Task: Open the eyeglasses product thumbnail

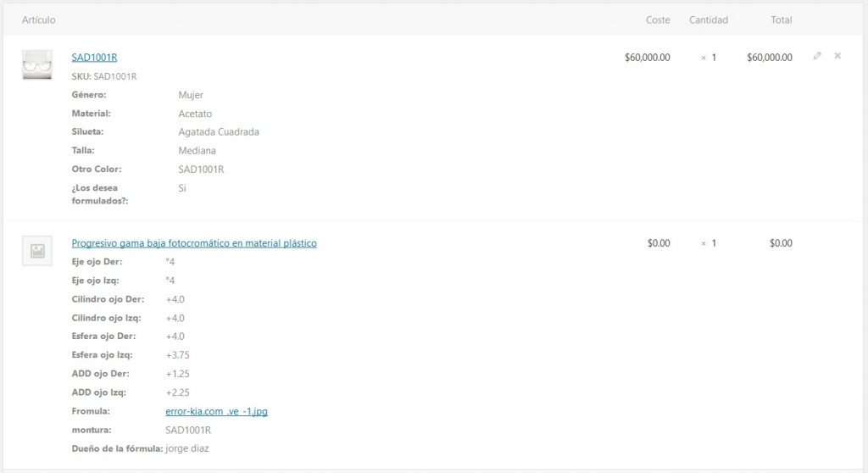Action: point(36,64)
